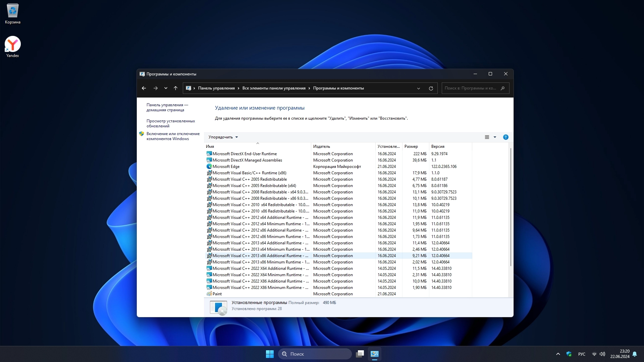Expand the Упорядочить dropdown menu

223,137
